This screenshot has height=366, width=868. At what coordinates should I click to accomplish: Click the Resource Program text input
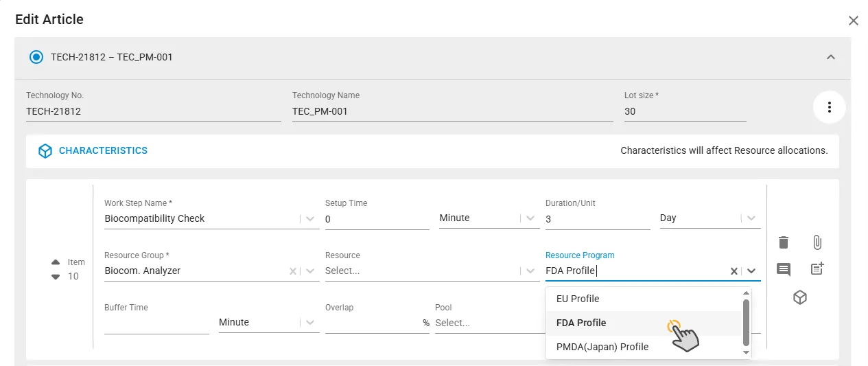pos(635,271)
